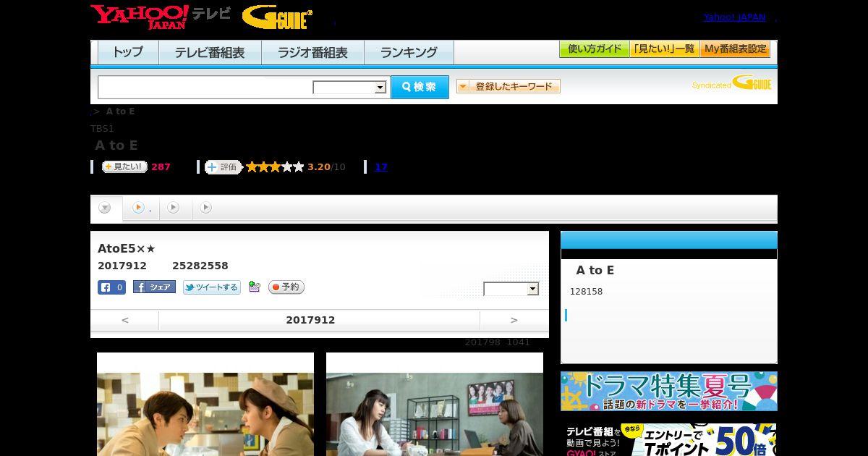868x456 pixels.
Task: Click the Facebook シェア button
Action: pyautogui.click(x=154, y=287)
